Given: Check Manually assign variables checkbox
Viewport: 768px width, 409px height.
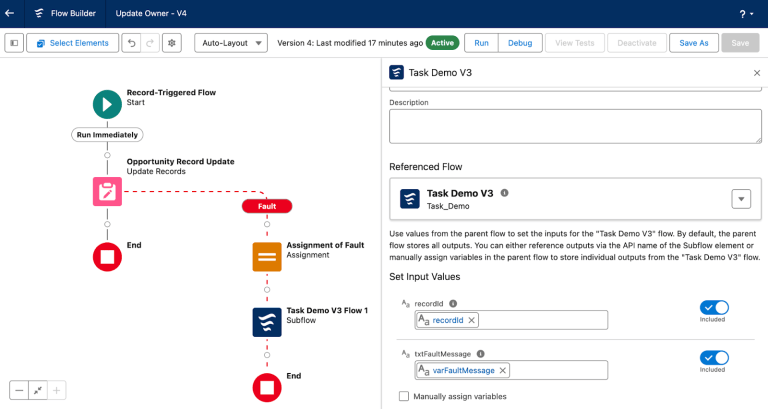Looking at the screenshot, I should (404, 396).
